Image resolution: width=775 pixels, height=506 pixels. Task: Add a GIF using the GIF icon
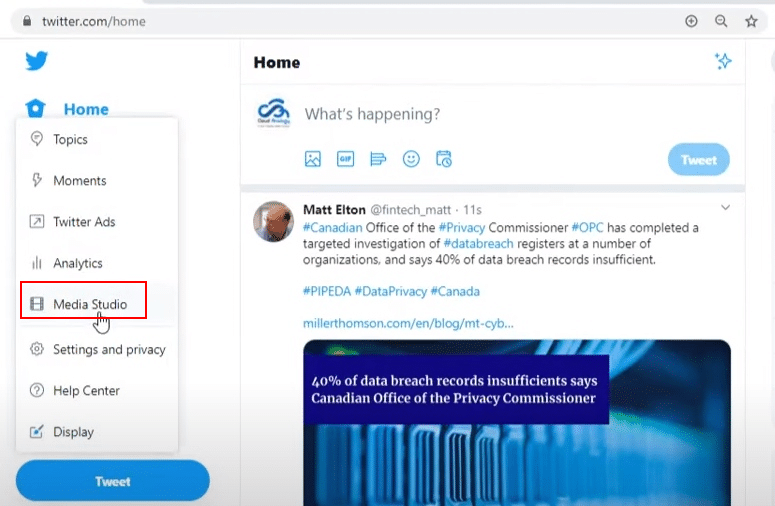(345, 159)
